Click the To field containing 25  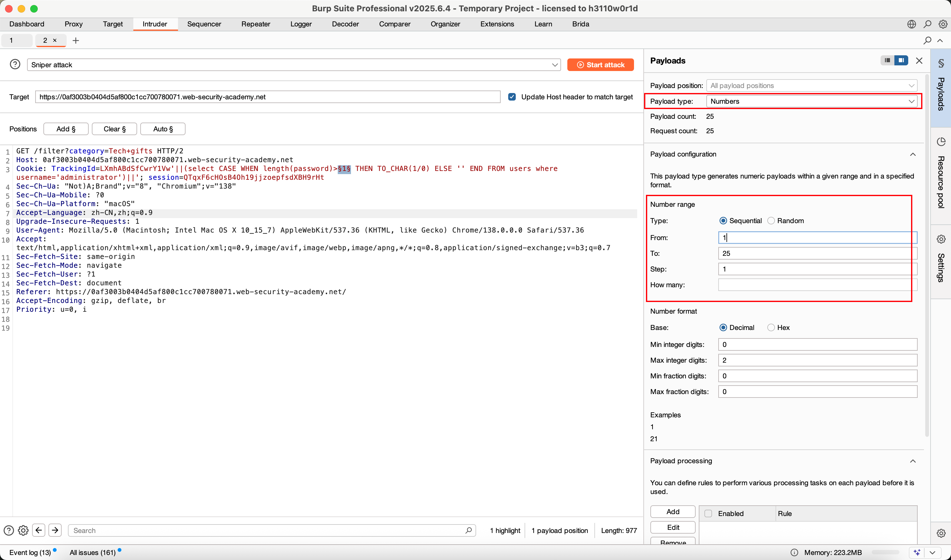(817, 253)
